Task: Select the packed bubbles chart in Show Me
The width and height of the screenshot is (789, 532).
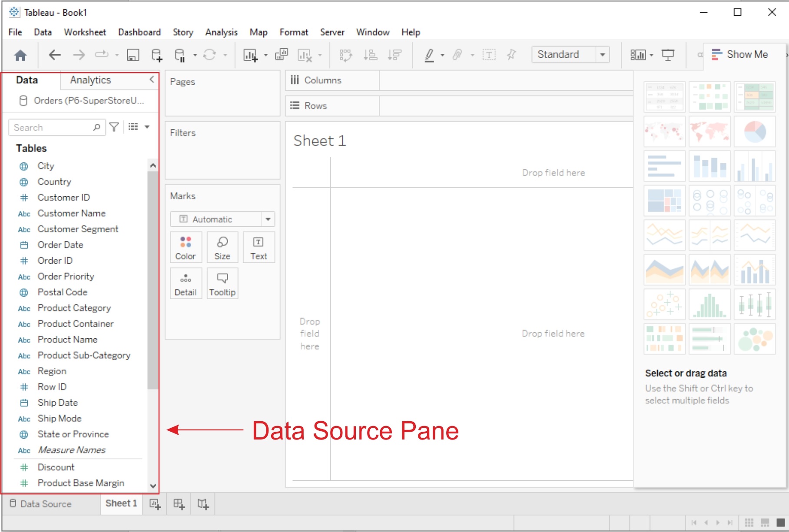Action: pyautogui.click(x=755, y=339)
